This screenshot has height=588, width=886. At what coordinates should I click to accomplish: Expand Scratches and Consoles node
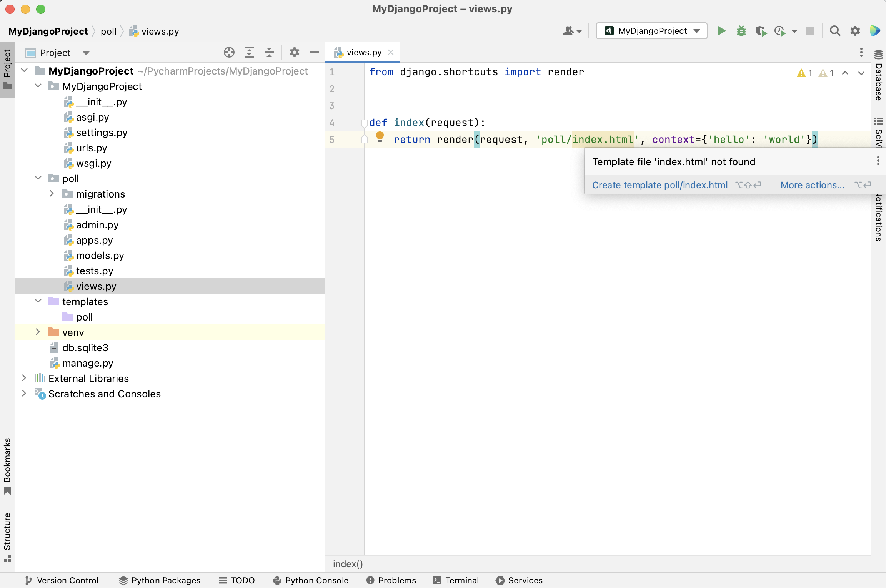[x=24, y=393]
